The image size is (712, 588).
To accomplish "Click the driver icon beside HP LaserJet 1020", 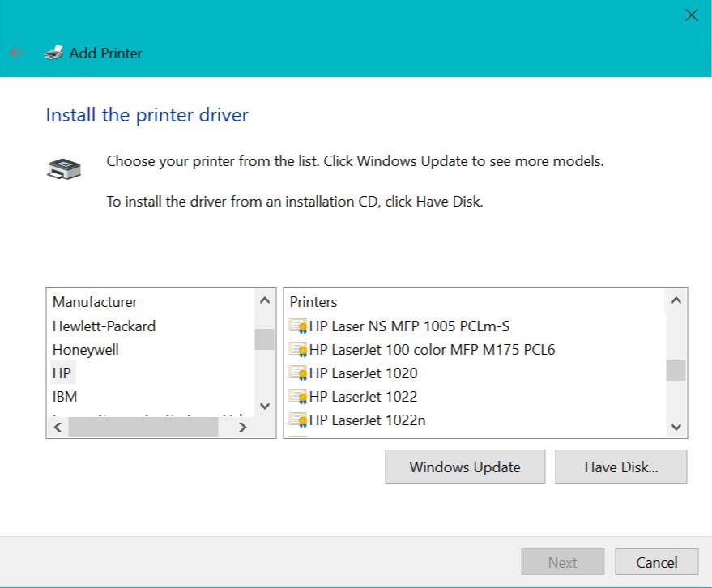I will tap(298, 373).
